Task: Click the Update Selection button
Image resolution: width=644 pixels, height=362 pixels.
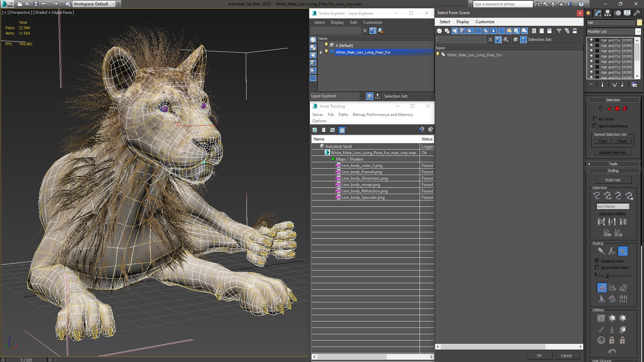Action: [612, 153]
